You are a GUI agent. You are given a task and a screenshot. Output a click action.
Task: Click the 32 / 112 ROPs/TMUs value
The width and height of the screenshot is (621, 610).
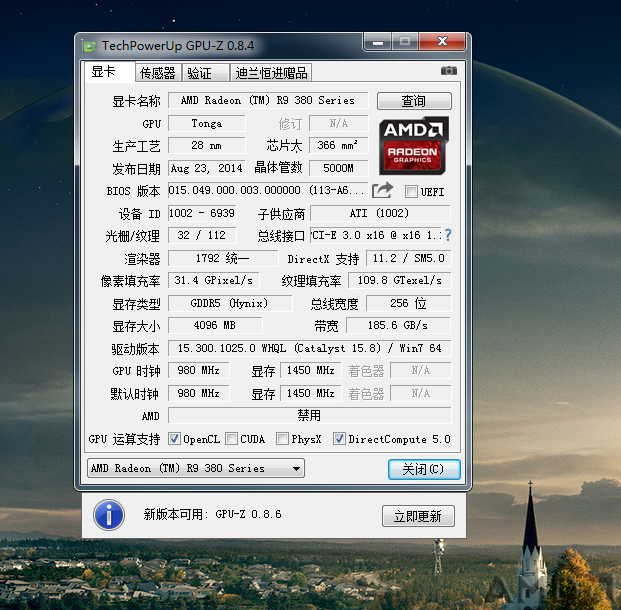pyautogui.click(x=202, y=235)
